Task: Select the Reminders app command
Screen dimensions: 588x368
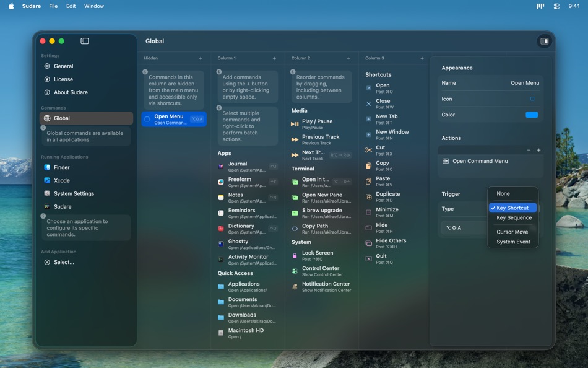Action: (x=248, y=213)
